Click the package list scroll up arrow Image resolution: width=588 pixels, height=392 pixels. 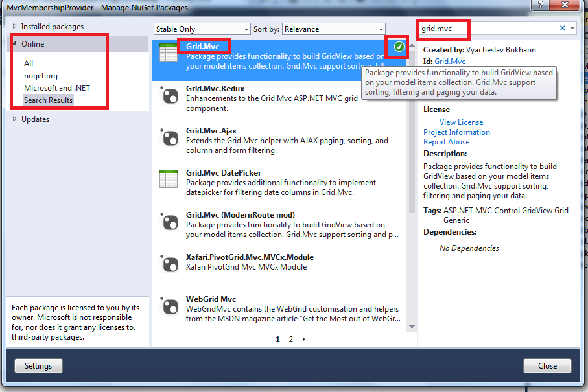412,45
